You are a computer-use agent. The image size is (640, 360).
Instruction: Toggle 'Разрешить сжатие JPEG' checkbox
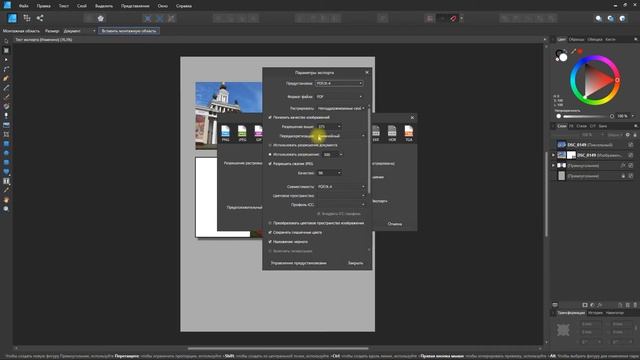270,164
